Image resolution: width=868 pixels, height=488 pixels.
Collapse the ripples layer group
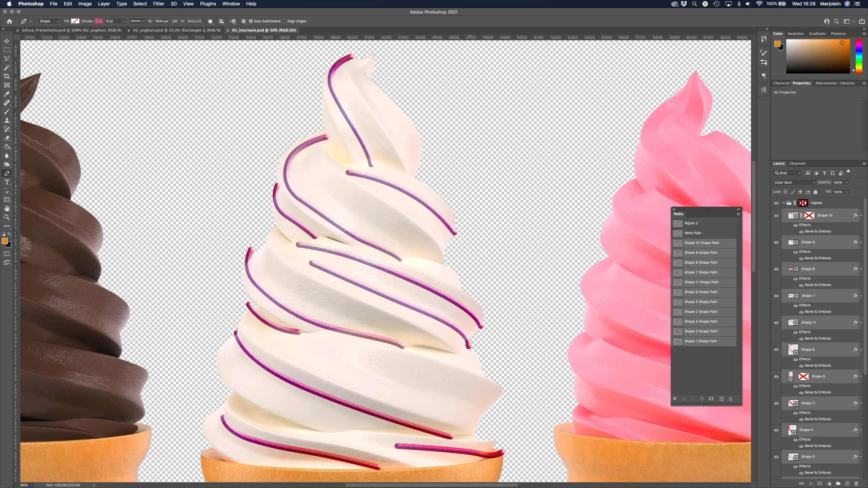(x=784, y=203)
